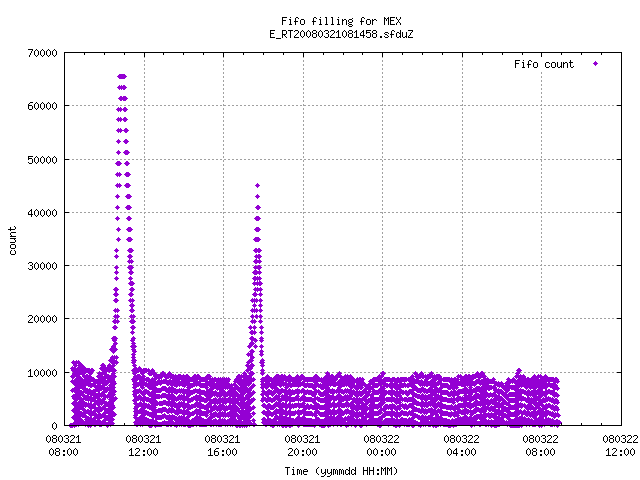640x480 pixels.
Task: Click the top of the tallest data peak near 65000
Action: [122, 76]
